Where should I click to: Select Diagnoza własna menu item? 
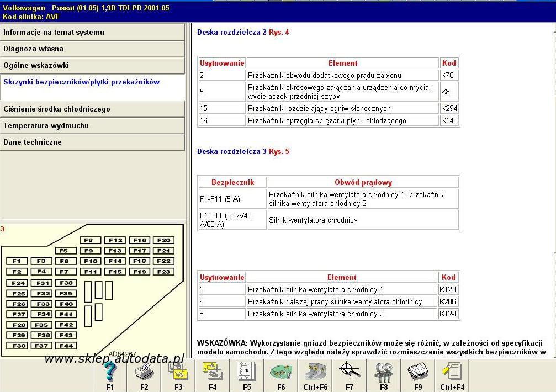[x=92, y=49]
